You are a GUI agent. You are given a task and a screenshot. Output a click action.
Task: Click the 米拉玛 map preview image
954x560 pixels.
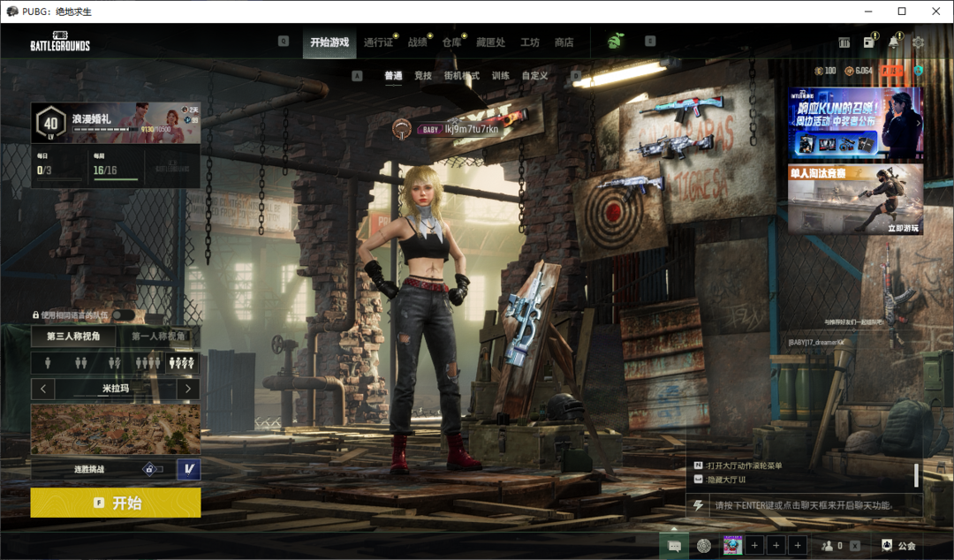(x=116, y=429)
